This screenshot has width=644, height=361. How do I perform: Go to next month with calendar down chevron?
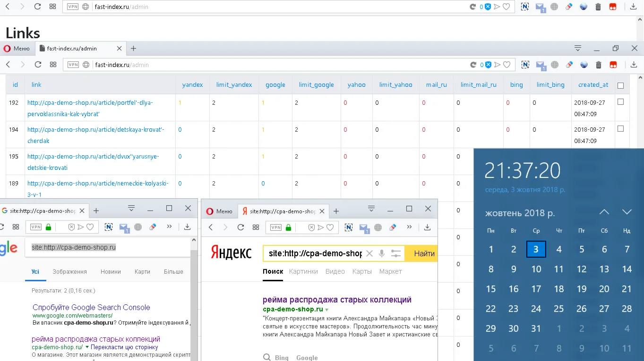[627, 212]
